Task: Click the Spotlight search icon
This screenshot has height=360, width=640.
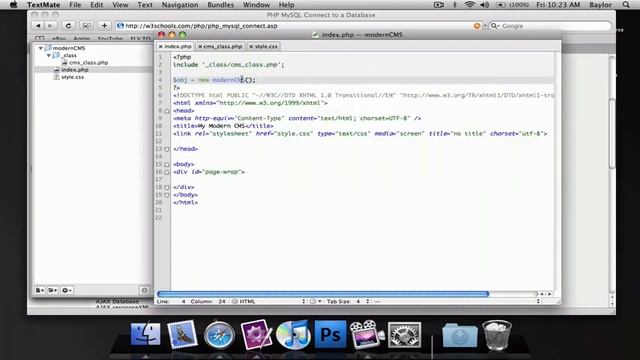Action: [x=626, y=5]
